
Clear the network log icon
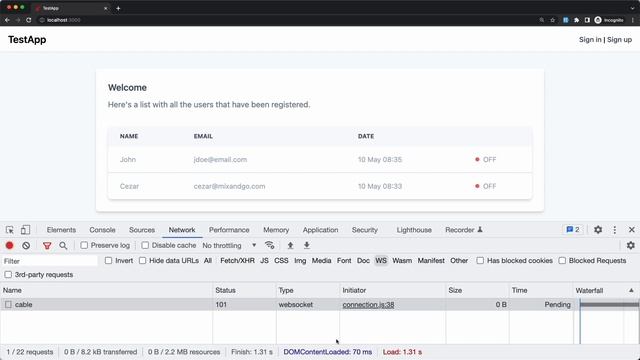pos(26,245)
